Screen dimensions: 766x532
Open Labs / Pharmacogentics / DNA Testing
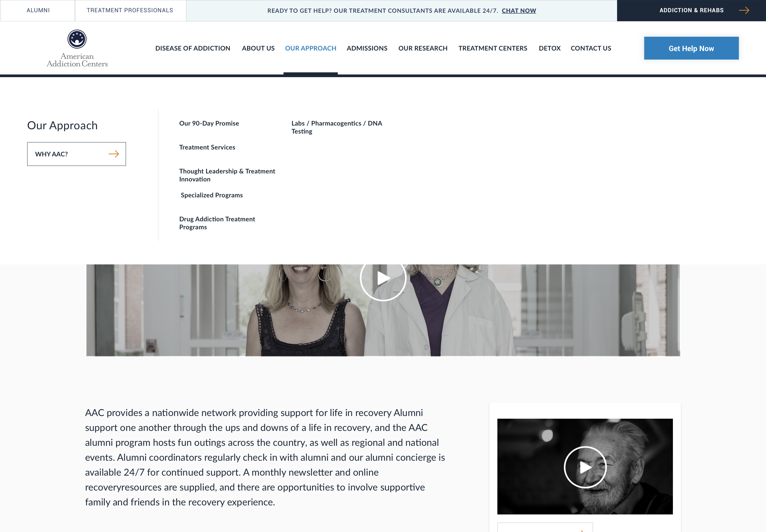click(x=336, y=127)
